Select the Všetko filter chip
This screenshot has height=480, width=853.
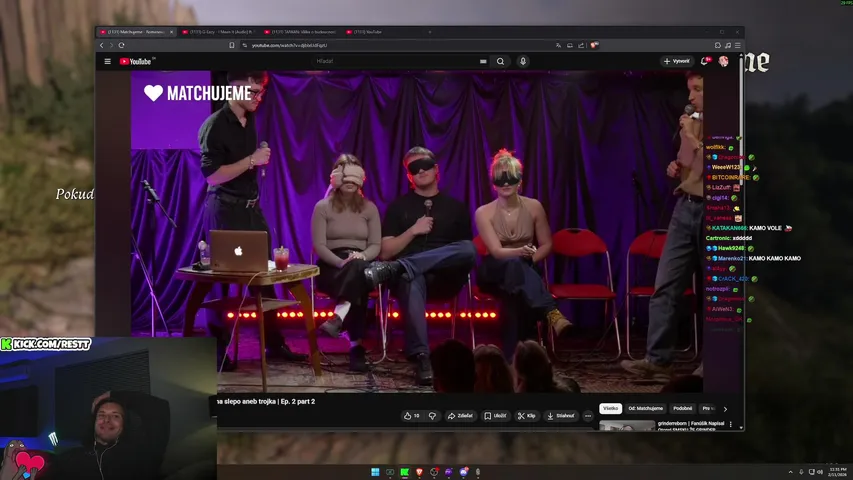click(x=610, y=408)
